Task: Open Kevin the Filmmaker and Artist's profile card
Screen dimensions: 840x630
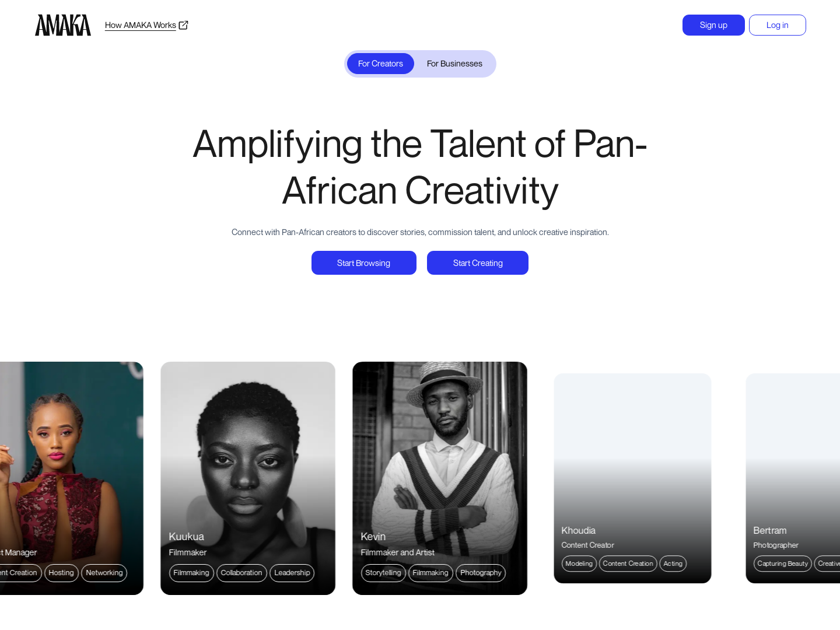Action: click(439, 455)
